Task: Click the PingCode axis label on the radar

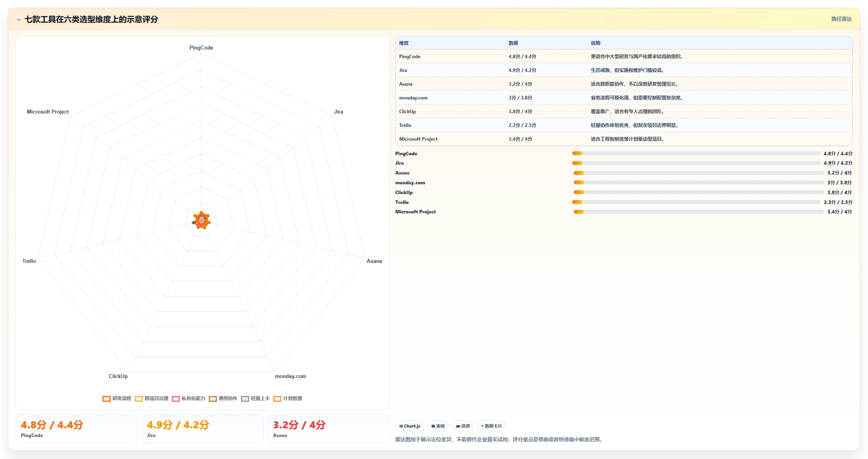Action: (201, 48)
